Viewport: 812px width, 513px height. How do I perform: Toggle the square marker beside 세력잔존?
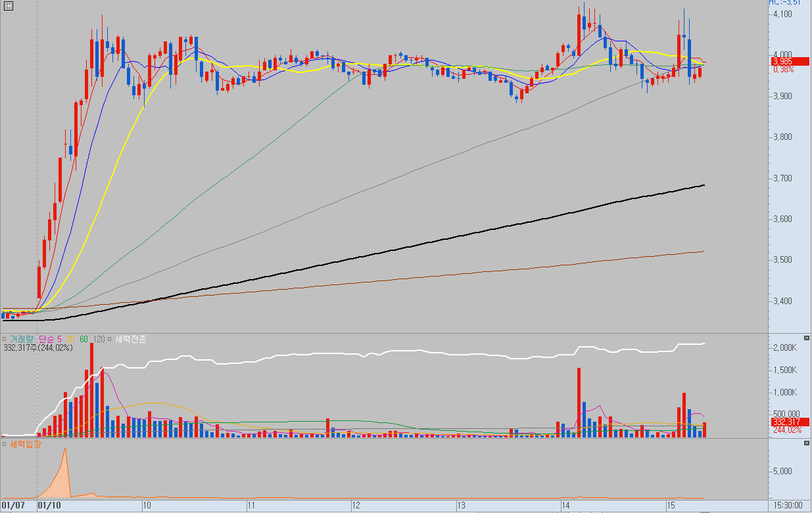pyautogui.click(x=110, y=339)
